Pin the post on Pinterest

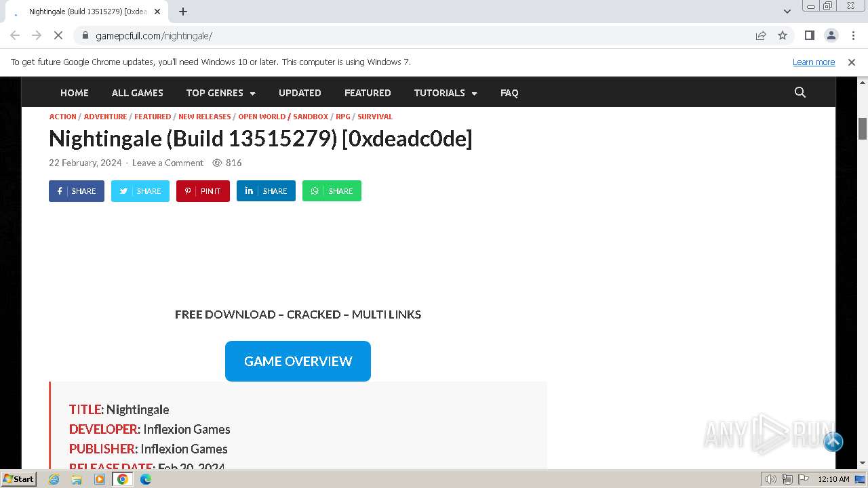click(x=203, y=191)
